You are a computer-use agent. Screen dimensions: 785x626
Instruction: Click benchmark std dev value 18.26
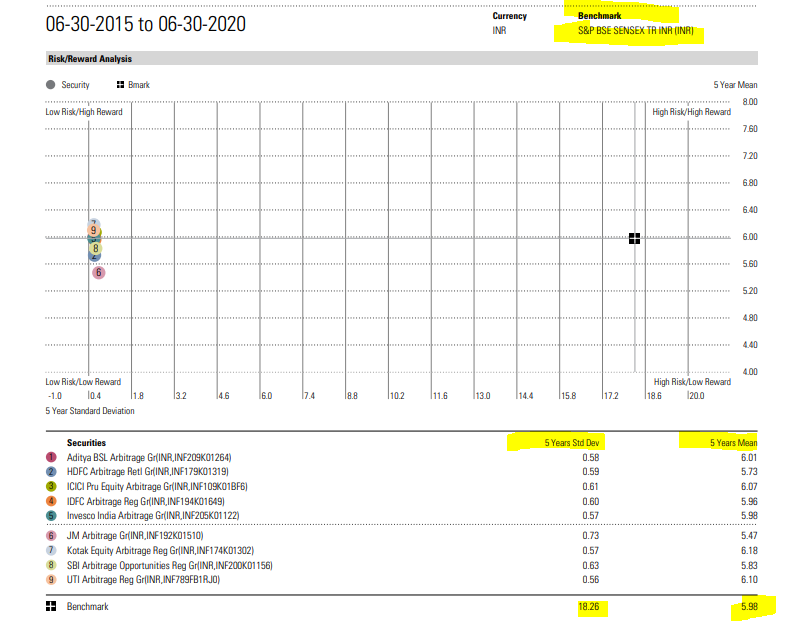click(589, 606)
